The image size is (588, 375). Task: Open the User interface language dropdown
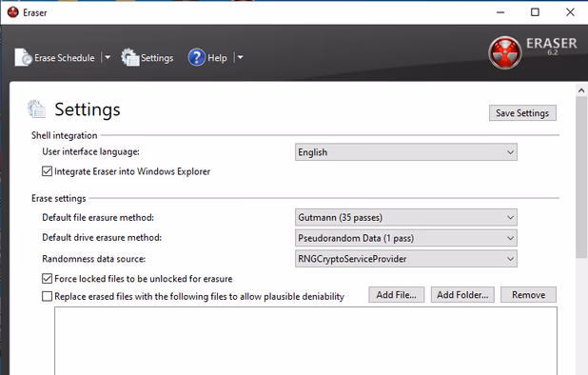[405, 152]
